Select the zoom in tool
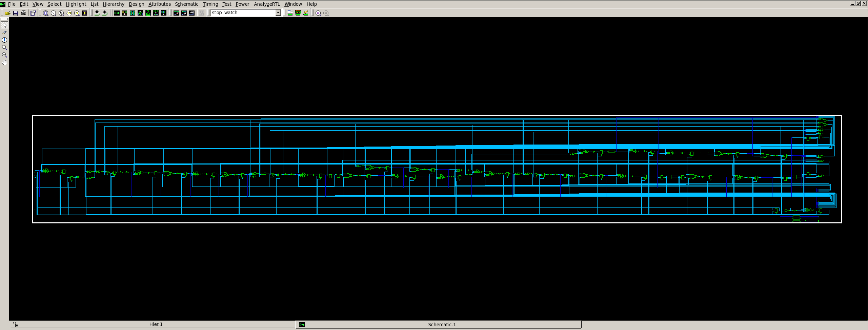 [x=4, y=47]
